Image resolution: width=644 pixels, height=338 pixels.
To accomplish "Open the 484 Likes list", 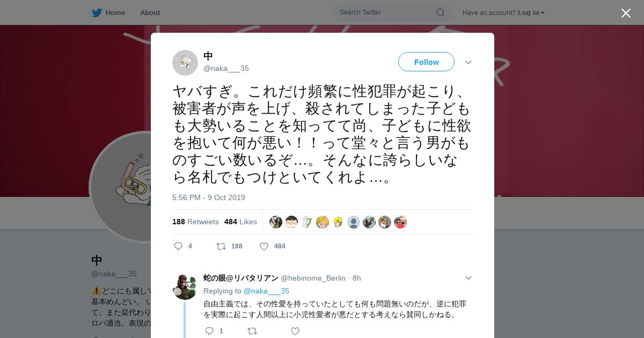I will tap(240, 222).
